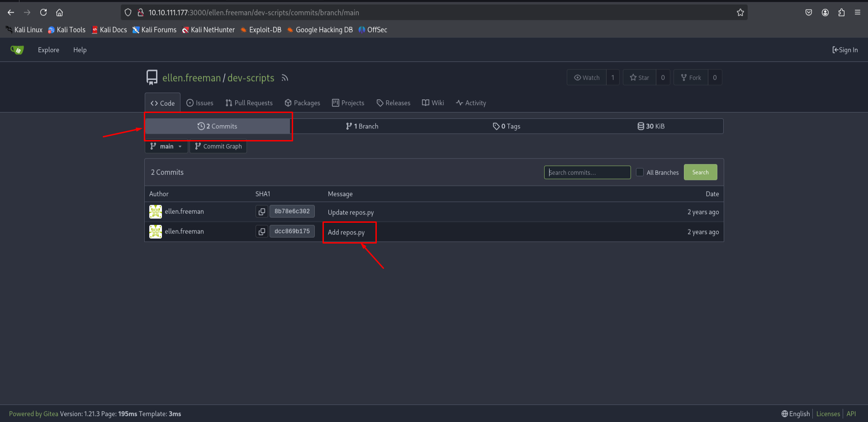Click the Powered by Gitea footer link
The width and height of the screenshot is (868, 422).
click(x=33, y=414)
